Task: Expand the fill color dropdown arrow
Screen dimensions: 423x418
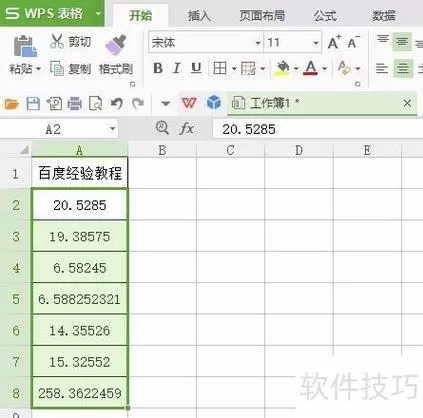Action: (x=296, y=69)
